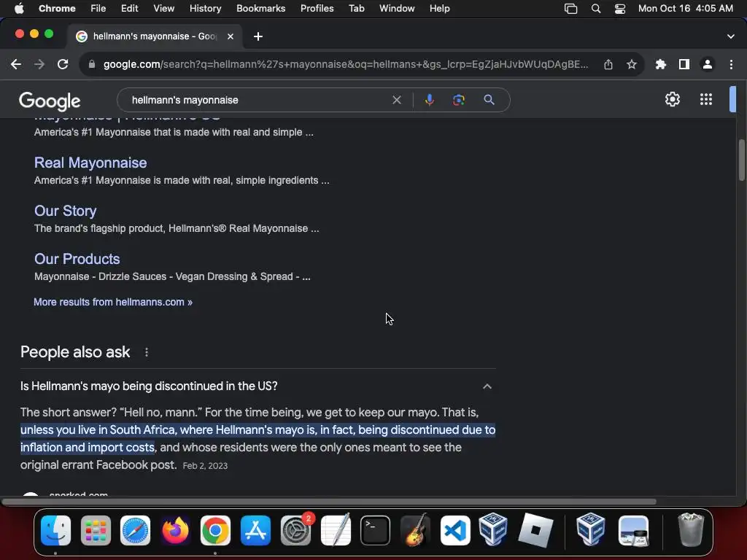Collapse the Hellmann's discontinued question
Viewport: 747px width, 560px height.
tap(487, 386)
